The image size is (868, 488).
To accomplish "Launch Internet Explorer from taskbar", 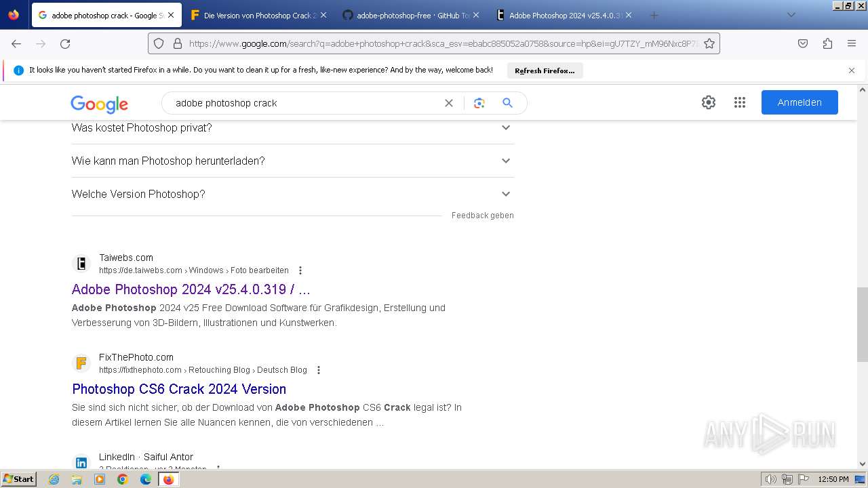I will (x=54, y=479).
